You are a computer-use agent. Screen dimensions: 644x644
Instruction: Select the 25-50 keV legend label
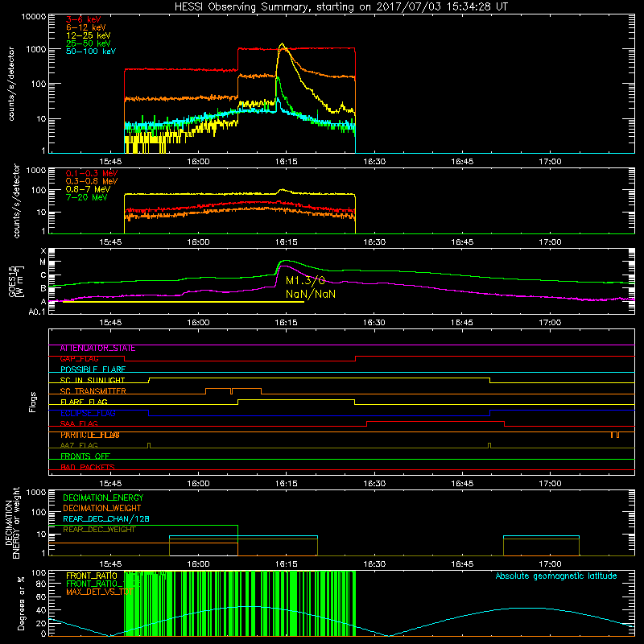(89, 43)
